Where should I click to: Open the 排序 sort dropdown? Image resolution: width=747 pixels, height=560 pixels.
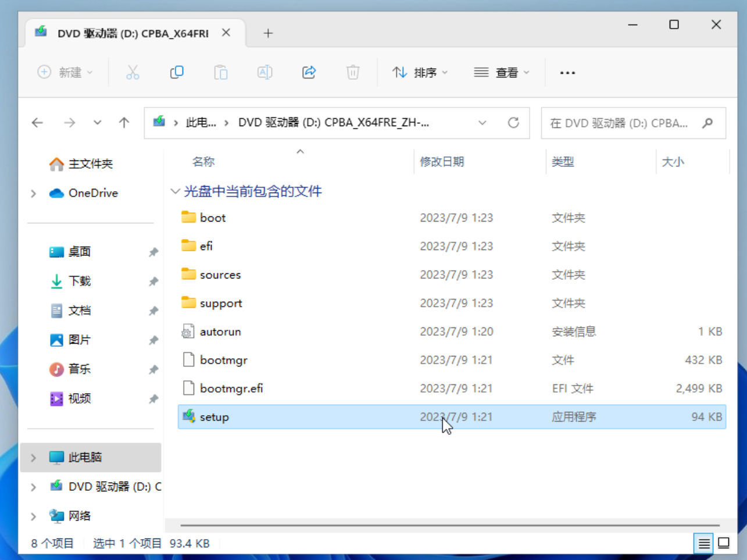420,73
